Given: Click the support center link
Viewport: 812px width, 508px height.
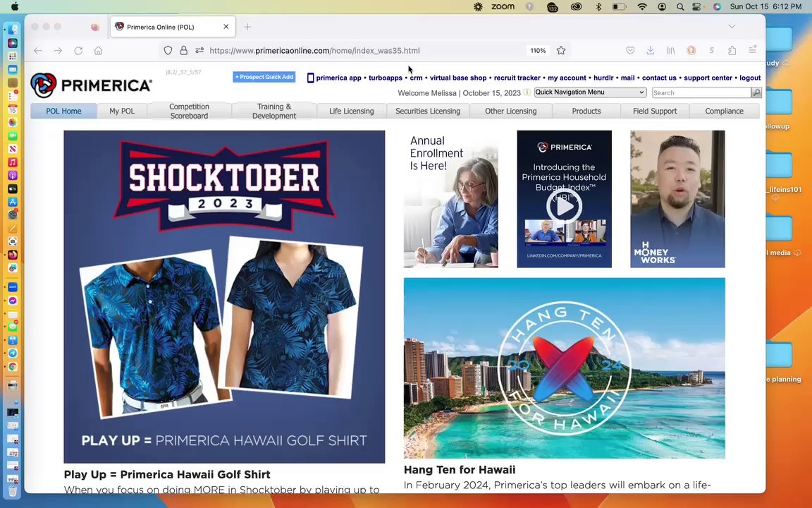Looking at the screenshot, I should click(708, 78).
